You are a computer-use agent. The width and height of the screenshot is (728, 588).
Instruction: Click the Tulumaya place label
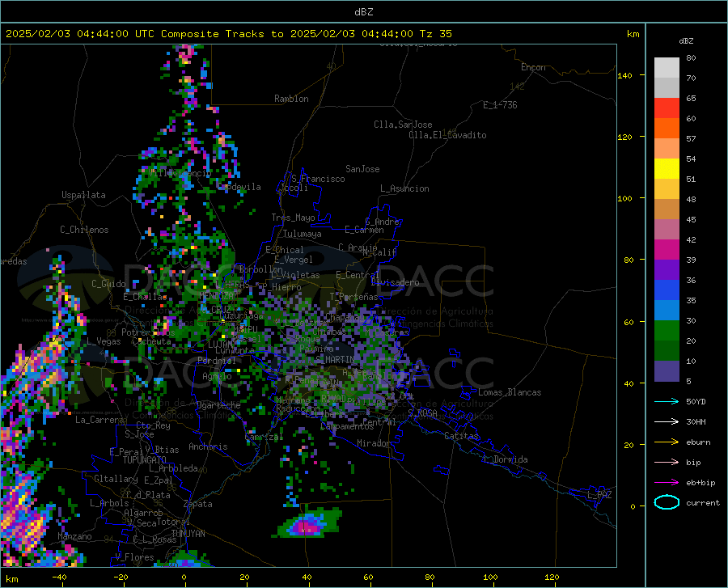point(302,234)
